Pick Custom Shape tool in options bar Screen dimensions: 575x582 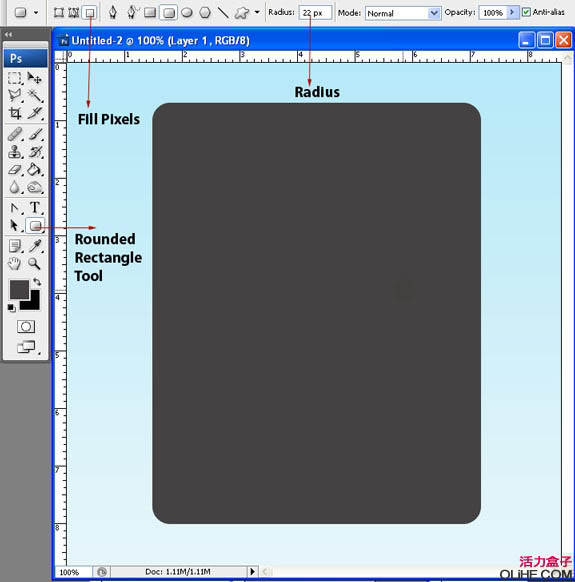tap(242, 13)
